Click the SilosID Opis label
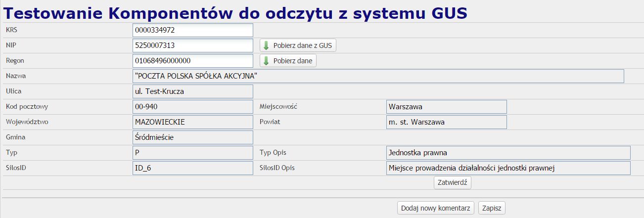 [x=277, y=168]
